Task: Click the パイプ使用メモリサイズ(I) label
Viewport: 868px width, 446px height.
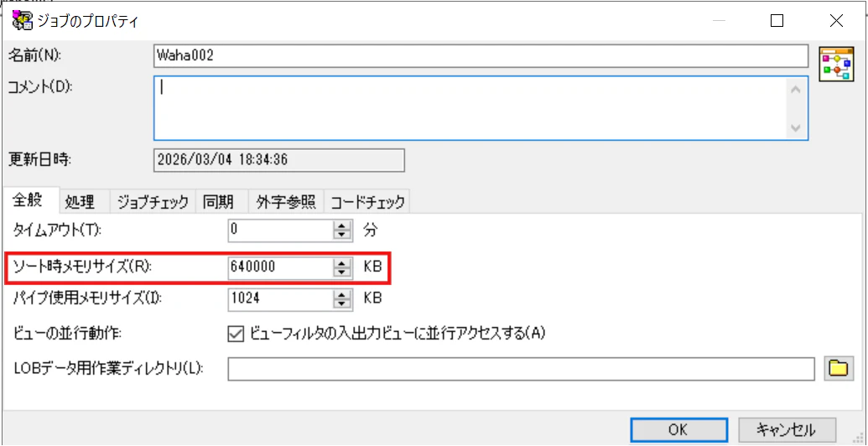Action: click(87, 298)
